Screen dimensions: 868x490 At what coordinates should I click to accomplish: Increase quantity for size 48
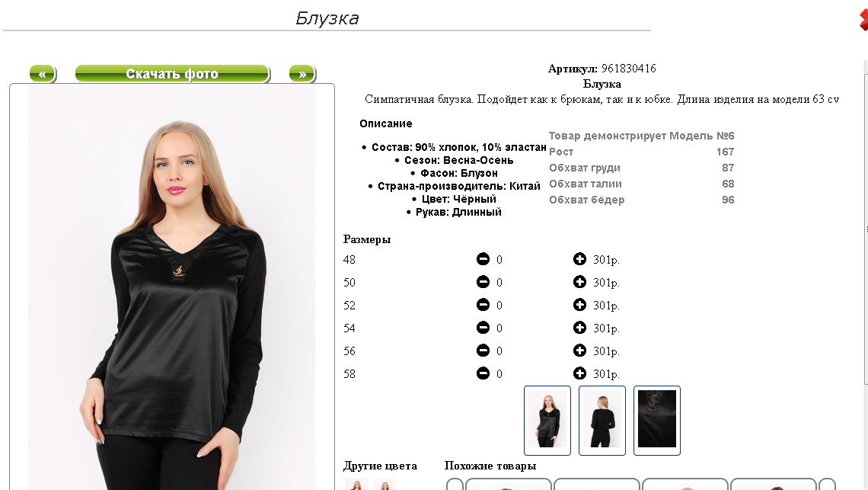[579, 259]
